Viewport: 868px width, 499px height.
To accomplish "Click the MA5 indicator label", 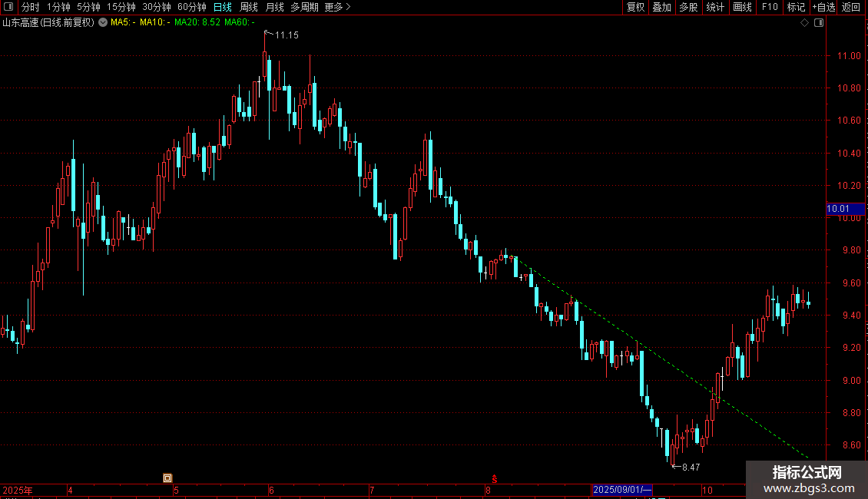I will pyautogui.click(x=123, y=22).
